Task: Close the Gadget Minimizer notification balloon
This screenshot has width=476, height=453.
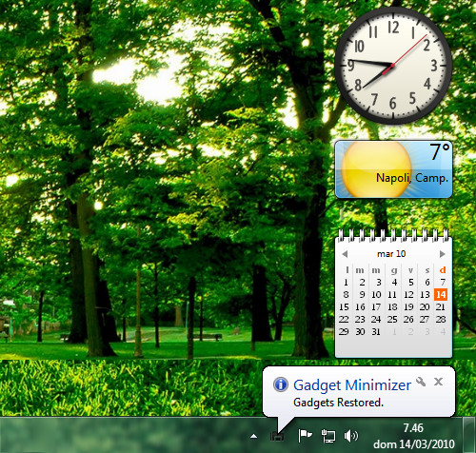Action: tap(438, 382)
